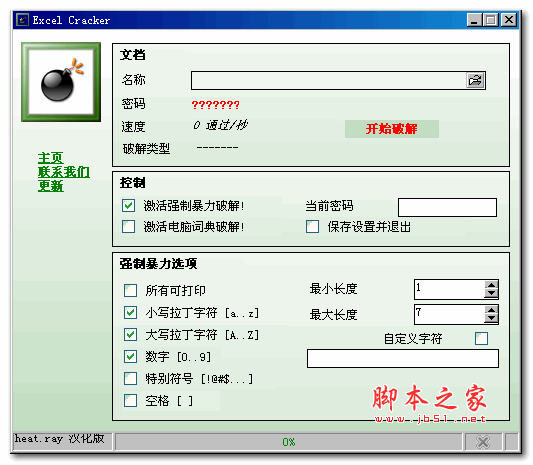533x465 pixels.
Task: Click the 最小长度 value field
Action: [x=449, y=289]
